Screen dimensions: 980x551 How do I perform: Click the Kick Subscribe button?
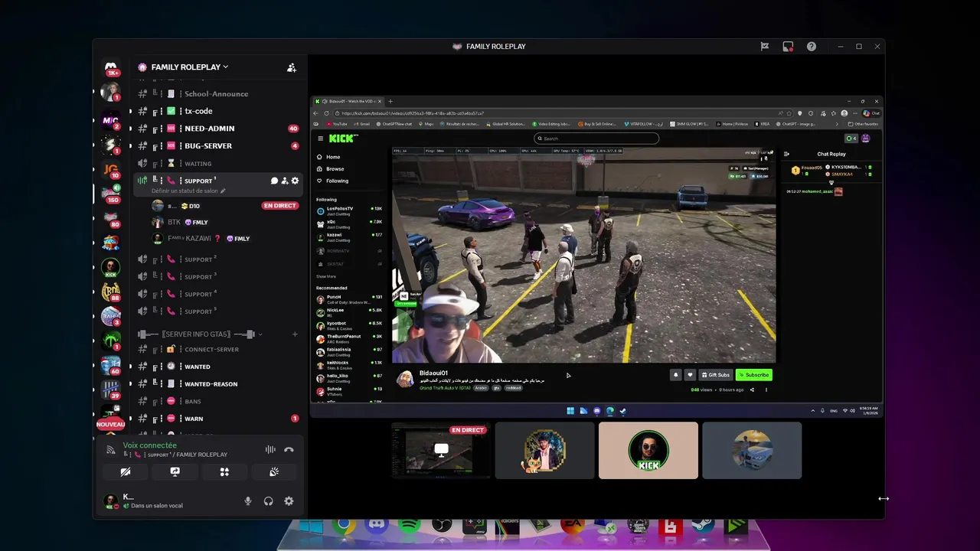point(754,375)
